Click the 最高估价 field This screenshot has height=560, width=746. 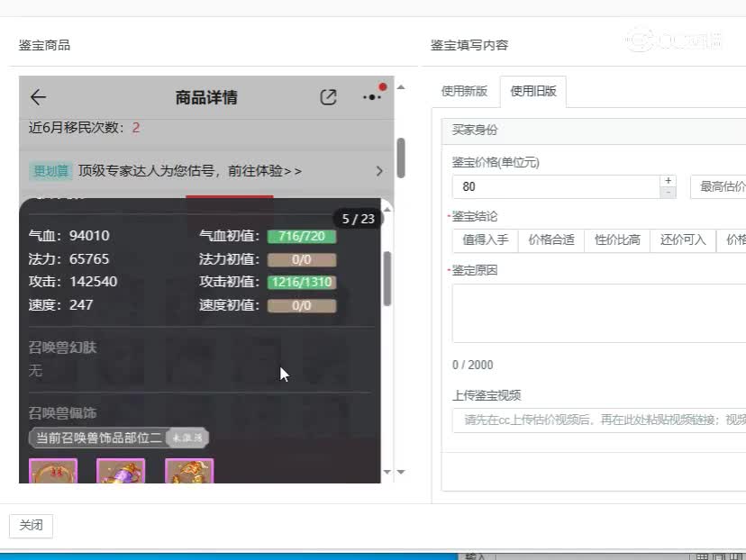click(718, 187)
